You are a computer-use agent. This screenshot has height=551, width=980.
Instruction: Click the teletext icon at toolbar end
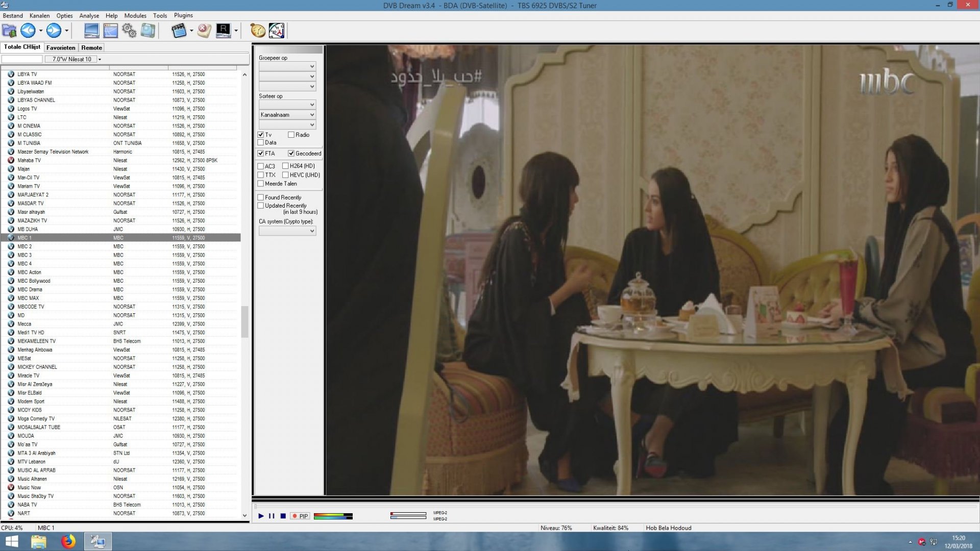(x=276, y=31)
